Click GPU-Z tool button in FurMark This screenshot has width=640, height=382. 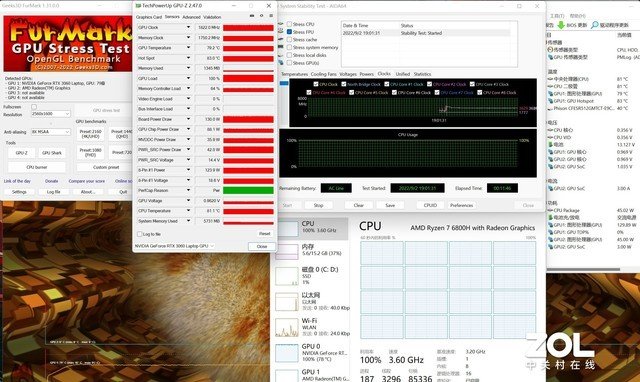22,153
